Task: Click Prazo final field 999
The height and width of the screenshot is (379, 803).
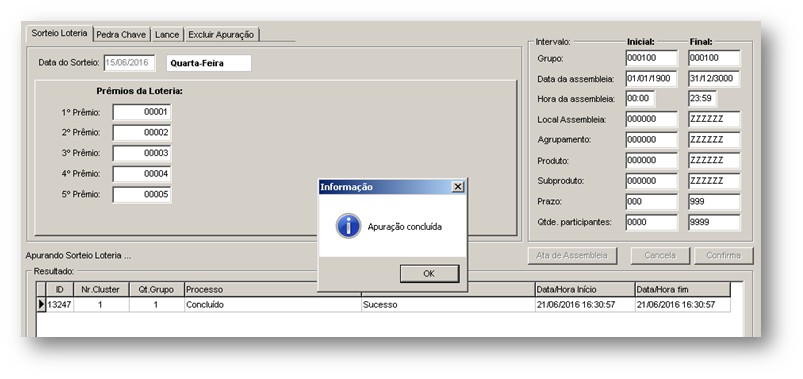Action: (714, 202)
